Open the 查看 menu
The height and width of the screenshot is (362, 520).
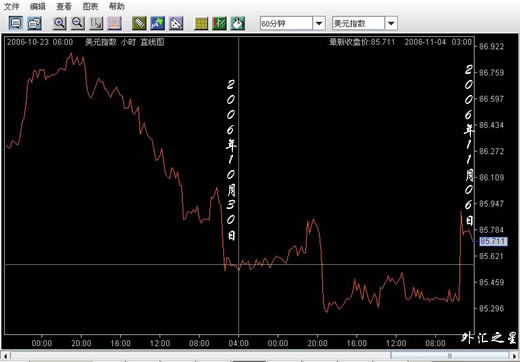point(64,6)
